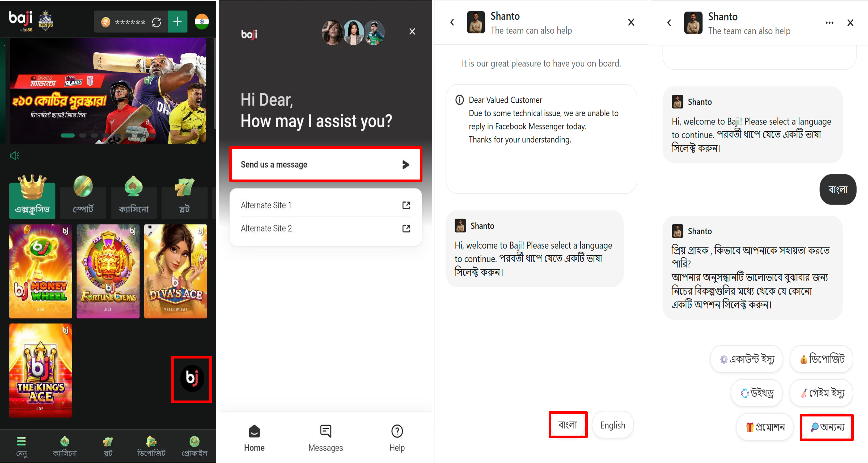Click Shanto's avatar in third panel header
Viewport: 868px width, 463px height.
[476, 22]
